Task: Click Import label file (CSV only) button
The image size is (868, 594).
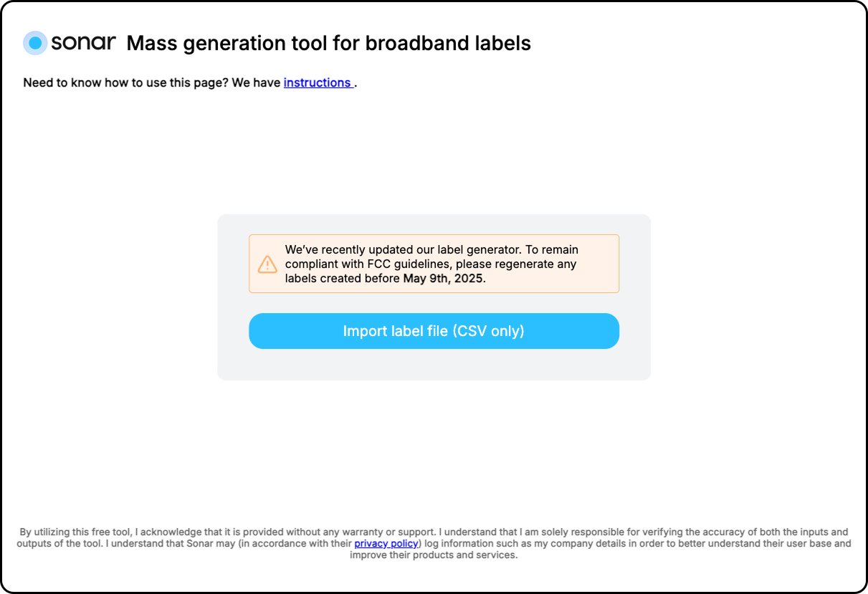Action: pos(434,331)
